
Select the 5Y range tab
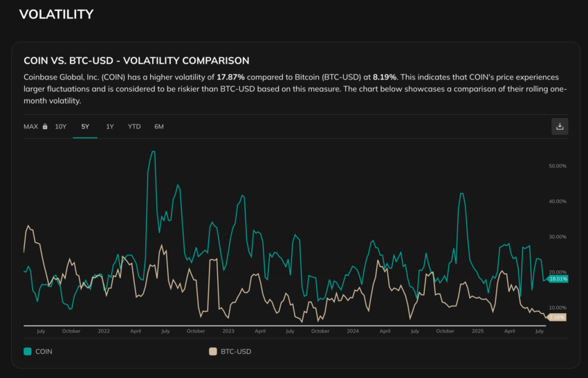85,126
